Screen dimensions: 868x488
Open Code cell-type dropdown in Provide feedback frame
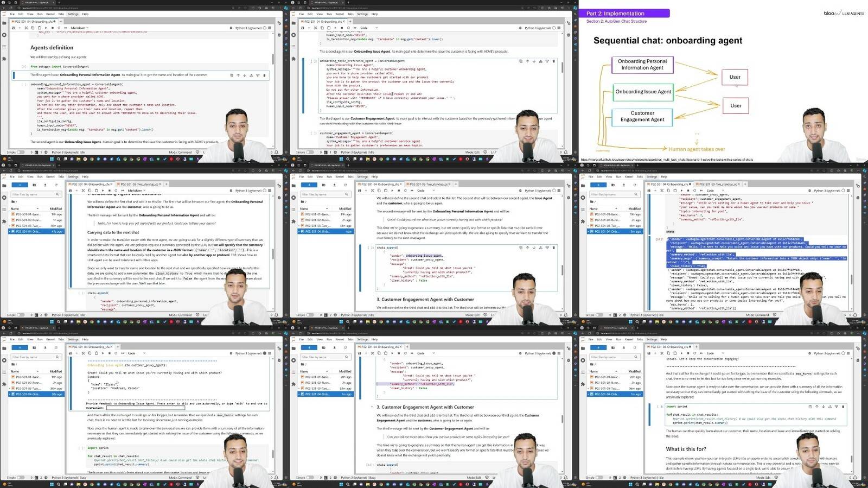[x=137, y=353]
